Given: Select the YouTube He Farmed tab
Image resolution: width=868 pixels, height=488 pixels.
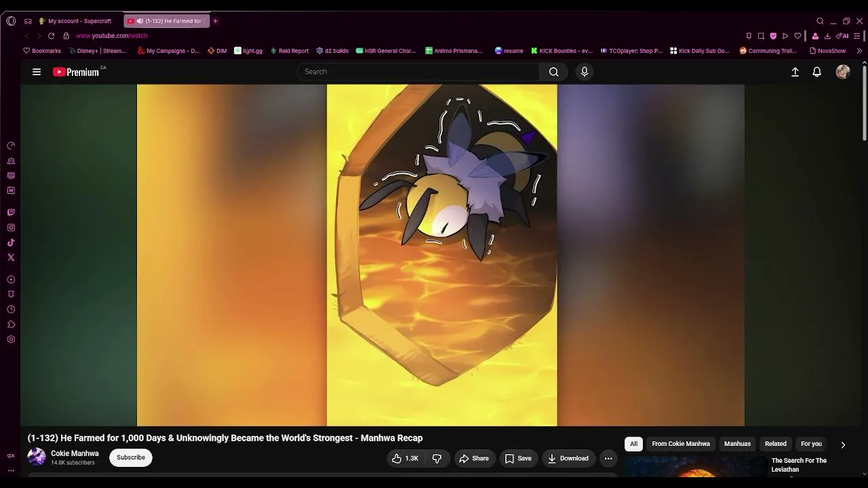Looking at the screenshot, I should click(167, 21).
